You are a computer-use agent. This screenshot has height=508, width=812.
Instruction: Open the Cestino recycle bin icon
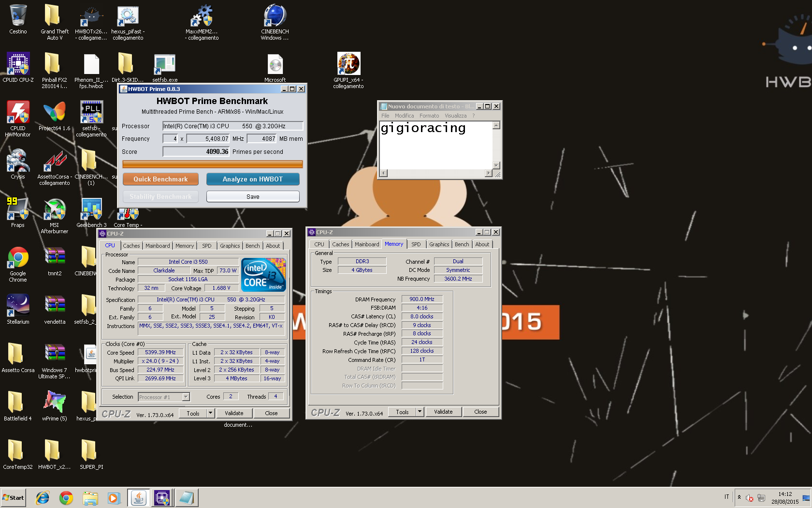[18, 19]
